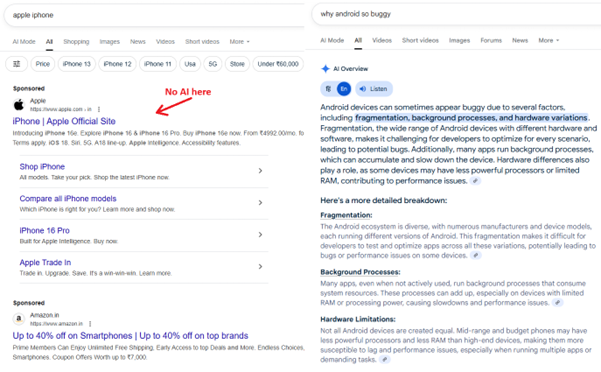
Task: Switch to Videos tab in apple iphone search
Action: (165, 42)
